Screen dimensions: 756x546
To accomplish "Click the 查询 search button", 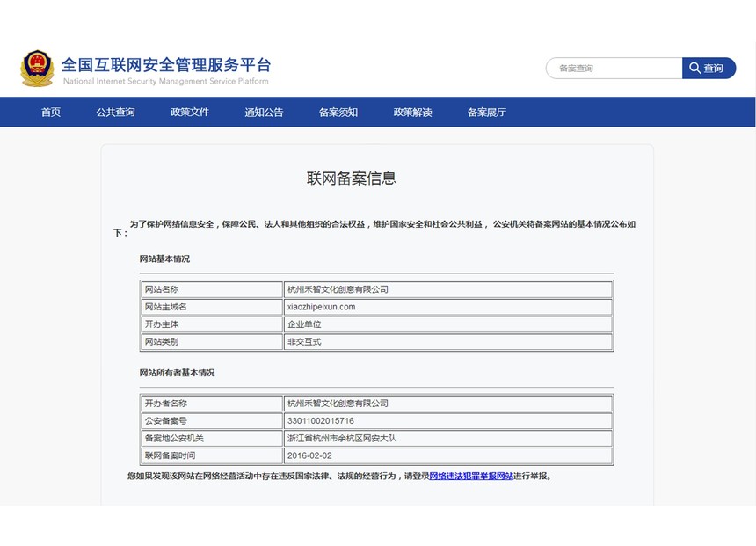I will (x=709, y=68).
